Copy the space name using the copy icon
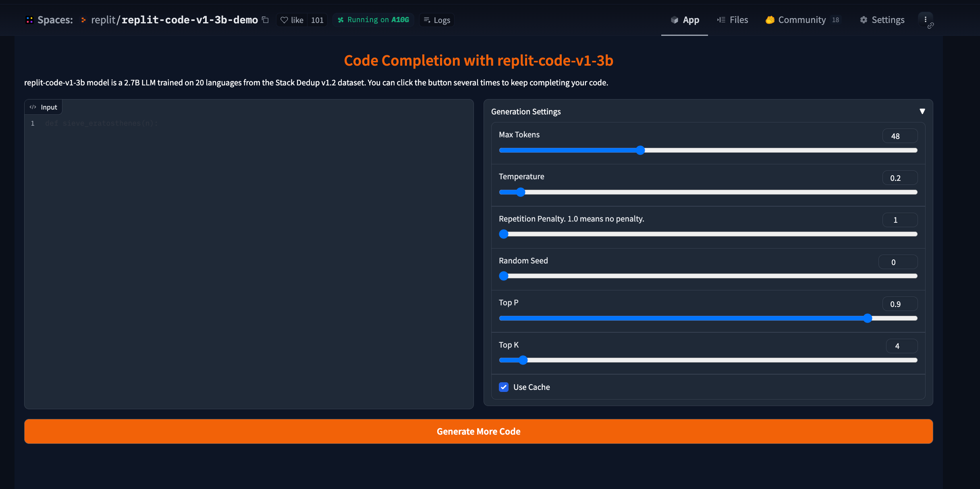The image size is (980, 489). click(x=265, y=20)
